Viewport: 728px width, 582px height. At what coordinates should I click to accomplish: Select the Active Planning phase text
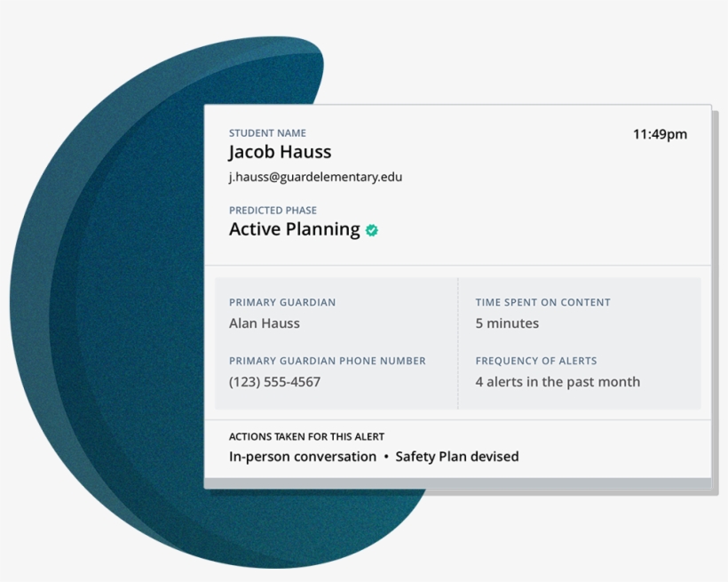click(x=294, y=229)
